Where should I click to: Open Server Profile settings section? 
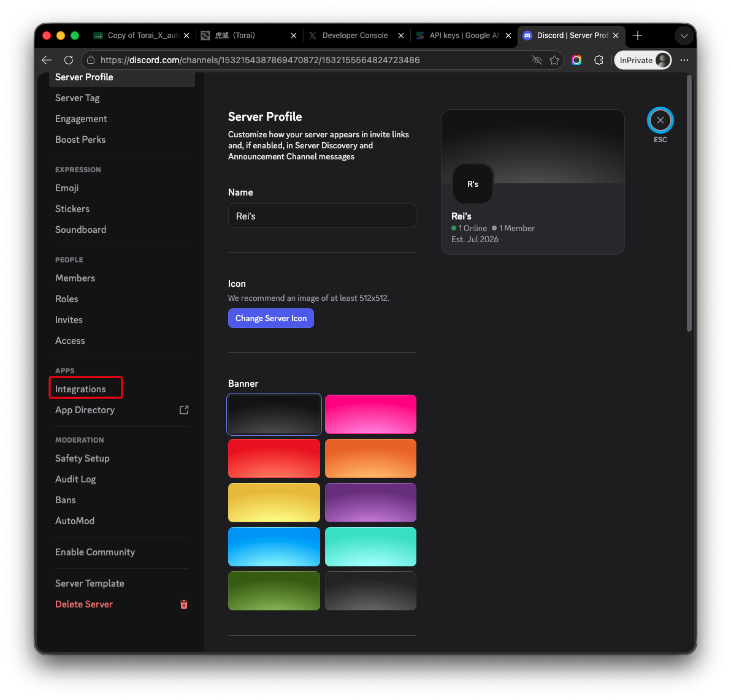(x=121, y=77)
